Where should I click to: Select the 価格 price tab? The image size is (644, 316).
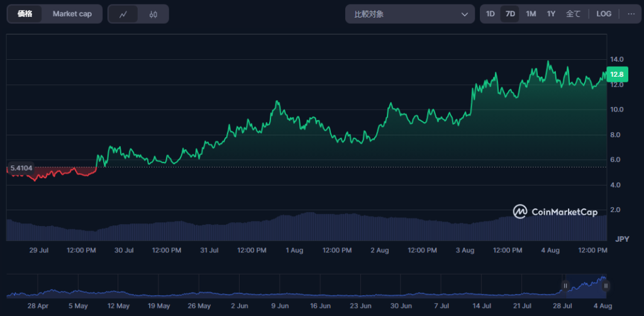25,14
